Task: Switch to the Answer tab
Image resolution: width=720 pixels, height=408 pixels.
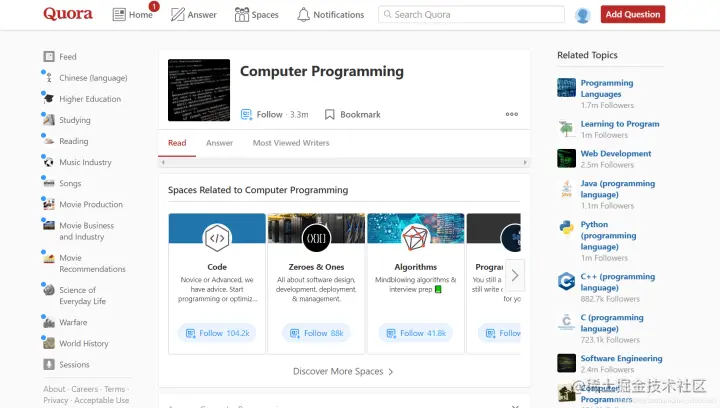Action: (219, 143)
